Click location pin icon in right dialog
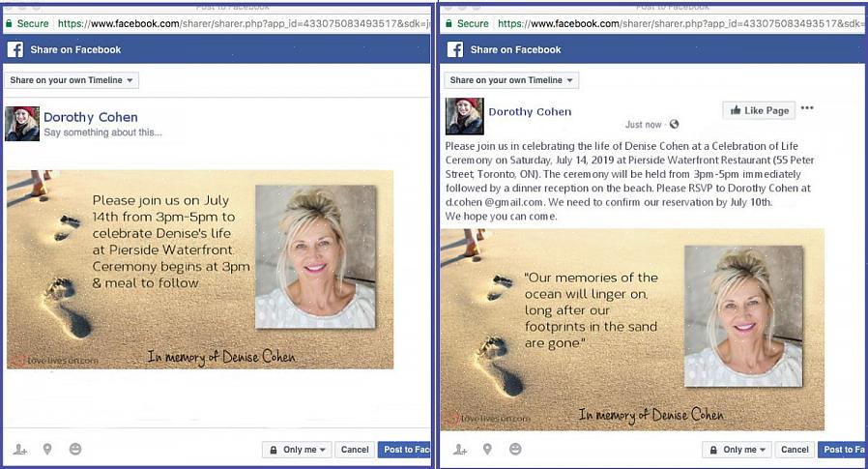 tap(487, 450)
